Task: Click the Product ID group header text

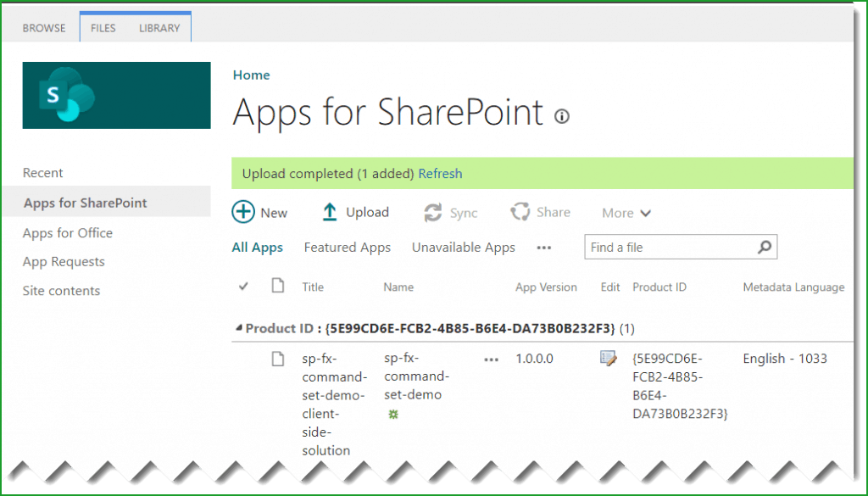Action: 430,329
